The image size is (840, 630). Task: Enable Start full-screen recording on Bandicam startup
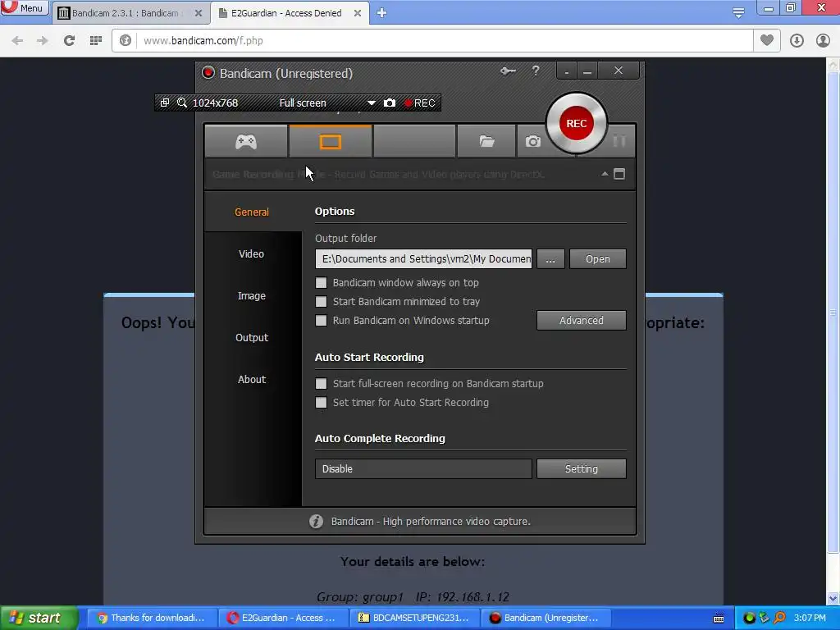(321, 384)
